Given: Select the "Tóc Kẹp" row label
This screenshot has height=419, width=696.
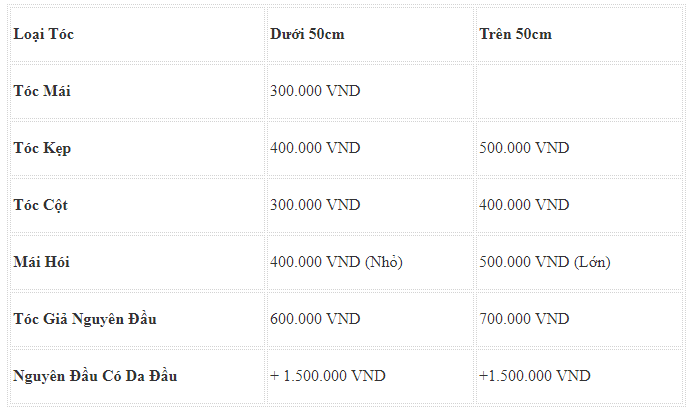Looking at the screenshot, I should tap(42, 148).
